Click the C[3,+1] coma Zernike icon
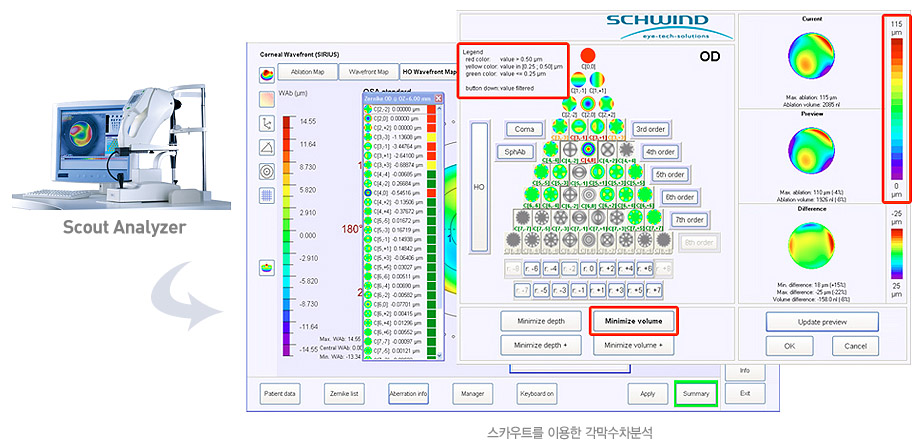915x445 pixels. pyautogui.click(x=598, y=127)
